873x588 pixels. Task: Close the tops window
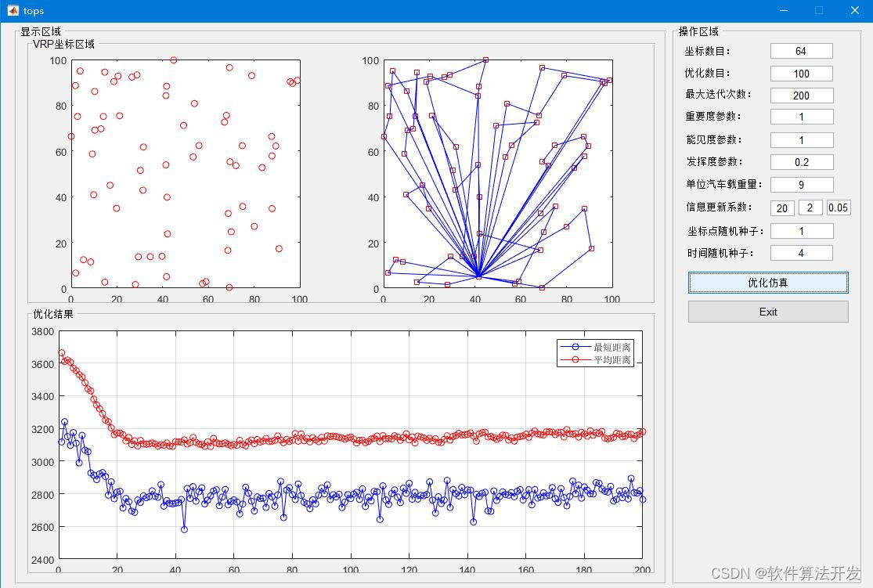854,11
